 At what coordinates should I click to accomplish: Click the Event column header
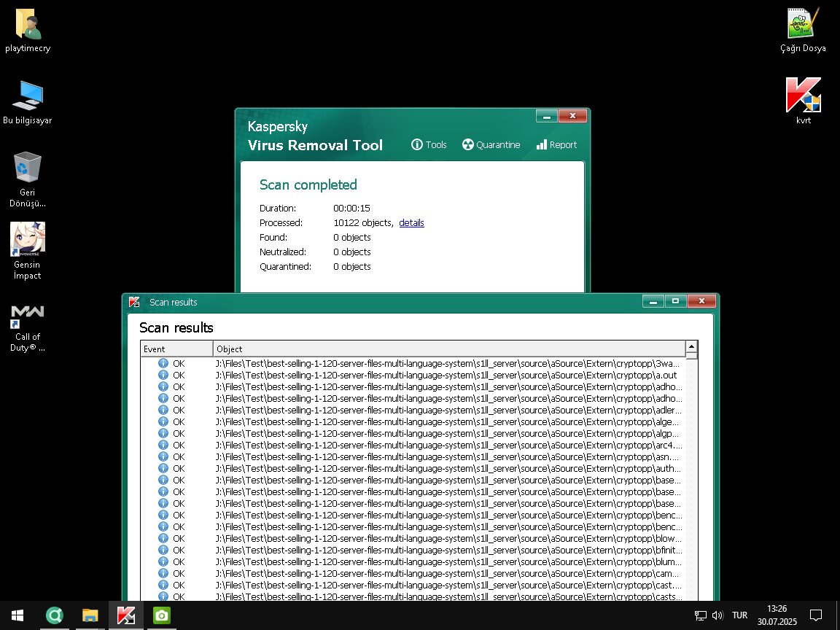tap(176, 349)
